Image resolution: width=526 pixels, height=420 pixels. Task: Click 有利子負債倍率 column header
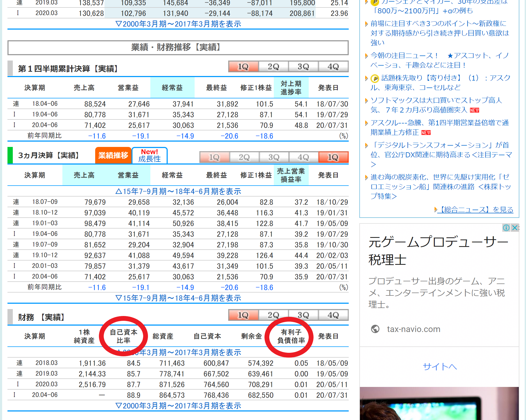click(291, 336)
